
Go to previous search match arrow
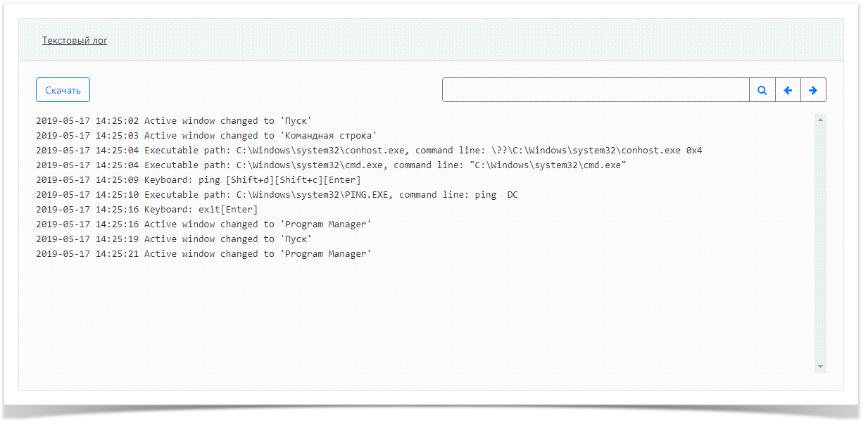point(788,90)
